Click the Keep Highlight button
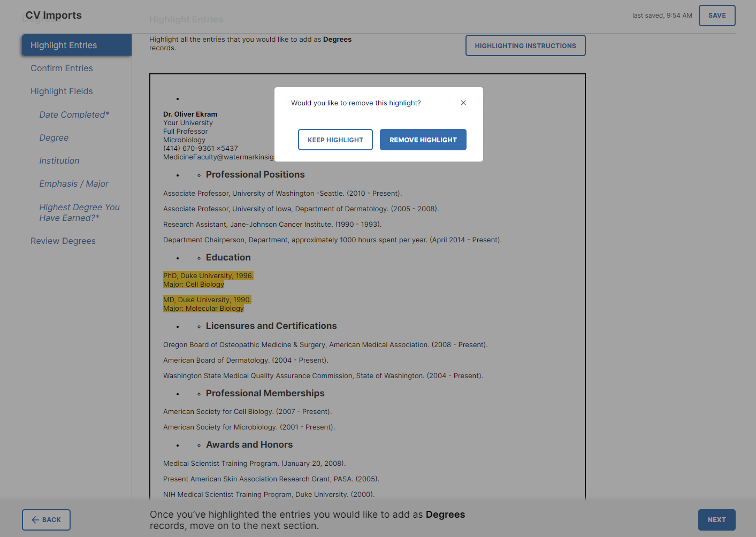This screenshot has width=756, height=537. click(335, 140)
